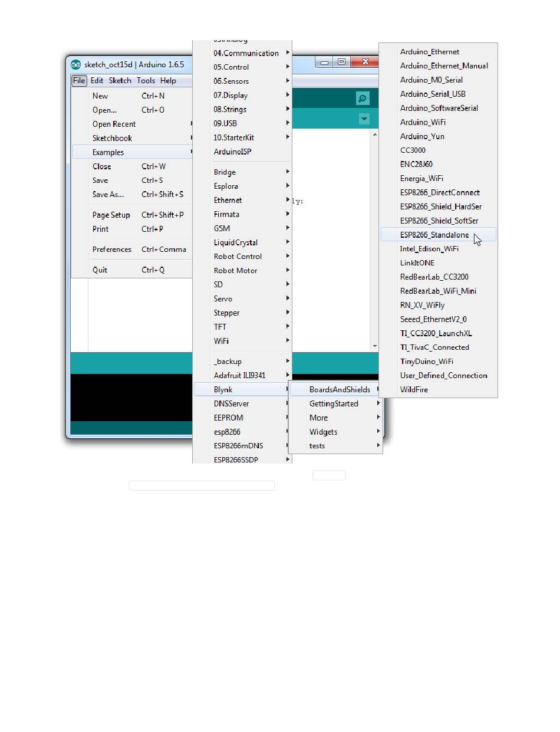560x732 pixels.
Task: Select Blynk in examples list
Action: [243, 390]
